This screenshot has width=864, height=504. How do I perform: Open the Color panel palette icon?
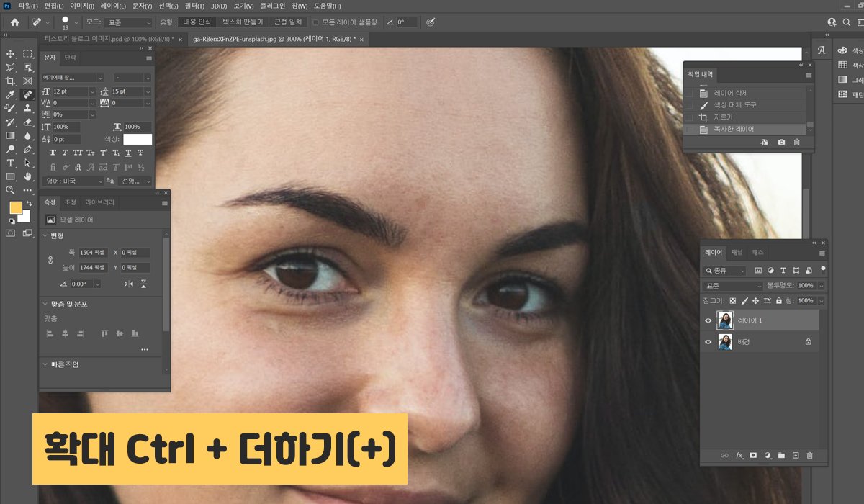[842, 50]
